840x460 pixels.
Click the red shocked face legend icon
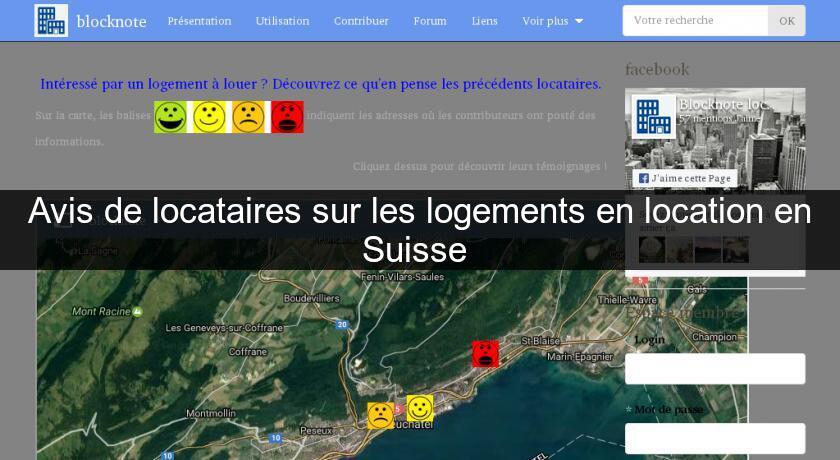(x=287, y=117)
